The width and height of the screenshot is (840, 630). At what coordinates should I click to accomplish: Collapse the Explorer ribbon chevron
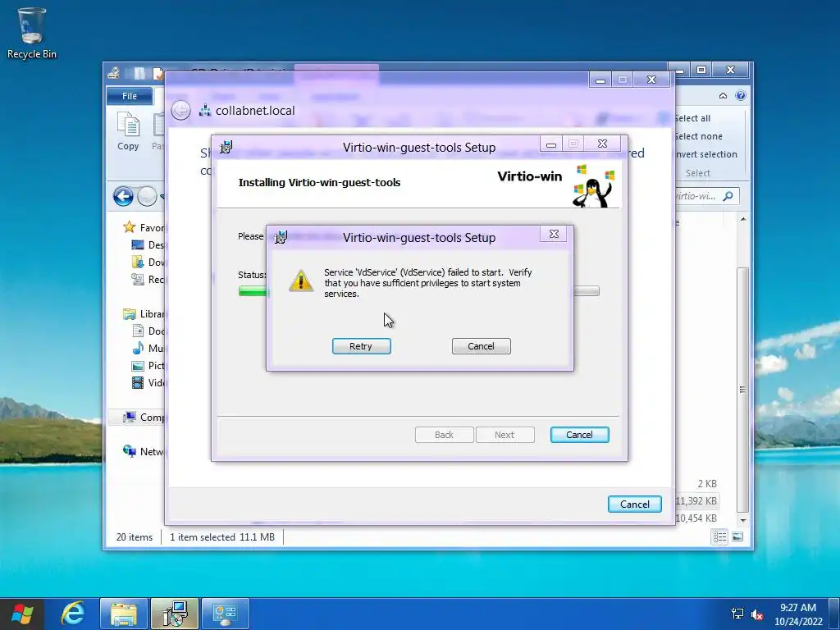pyautogui.click(x=723, y=96)
